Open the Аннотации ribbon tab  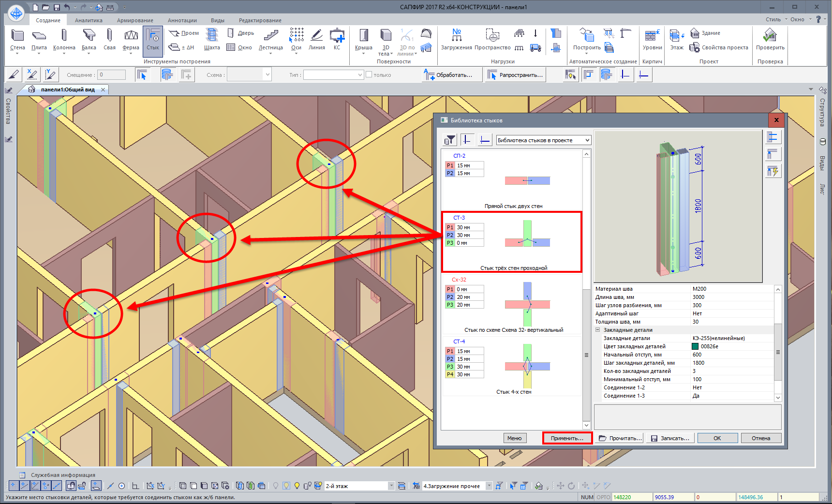point(182,20)
